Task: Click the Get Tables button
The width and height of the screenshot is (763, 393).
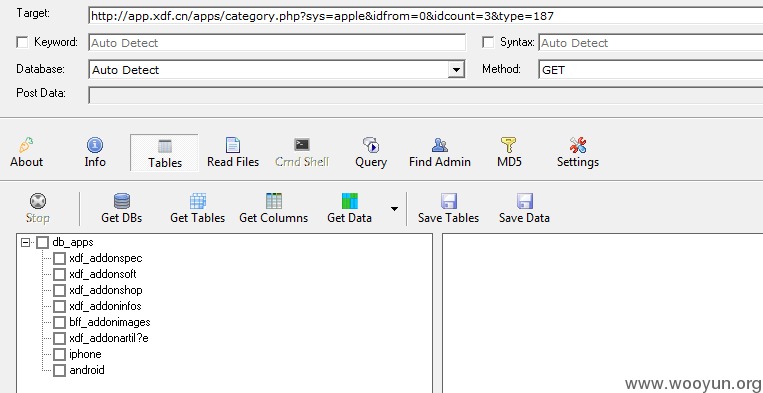Action: [197, 209]
